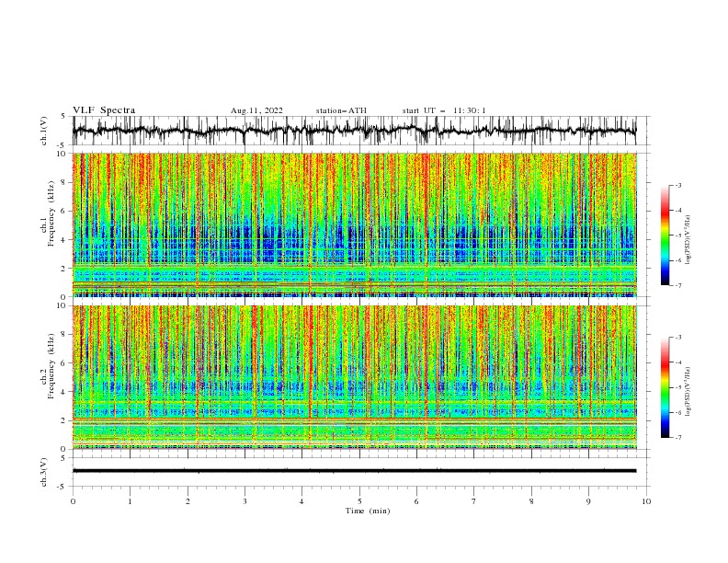Click the "-5" voltage tick of ch.3(V)

pos(62,487)
